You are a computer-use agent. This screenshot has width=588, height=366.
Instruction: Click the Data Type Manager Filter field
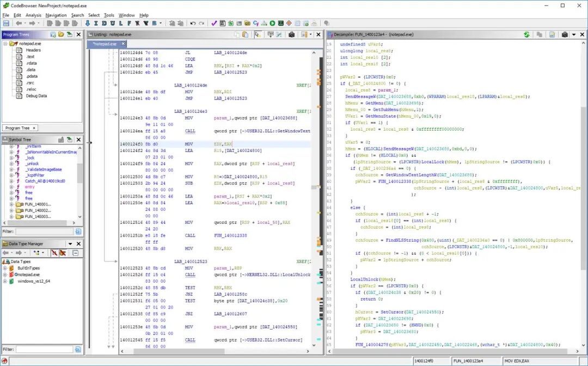[x=44, y=349]
